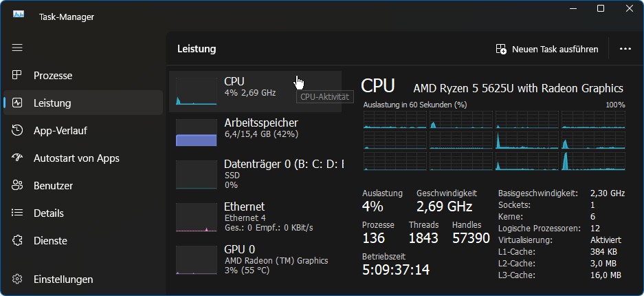Click the Details list icon
This screenshot has height=296, width=644.
[17, 213]
